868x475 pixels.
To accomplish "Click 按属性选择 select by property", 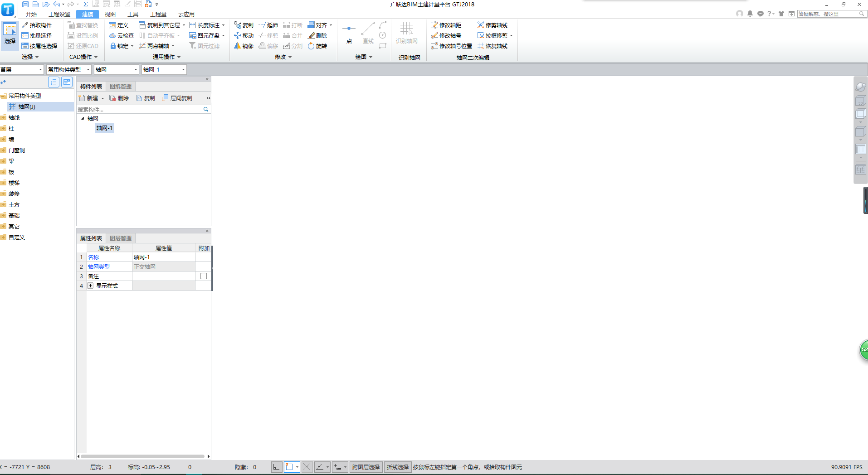I will coord(39,46).
